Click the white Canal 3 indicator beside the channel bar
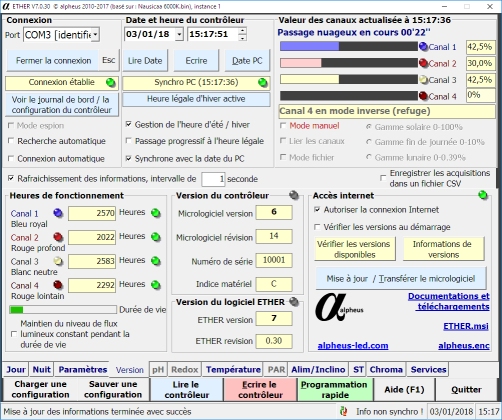Screen dimensions: 502x420 [x=423, y=80]
